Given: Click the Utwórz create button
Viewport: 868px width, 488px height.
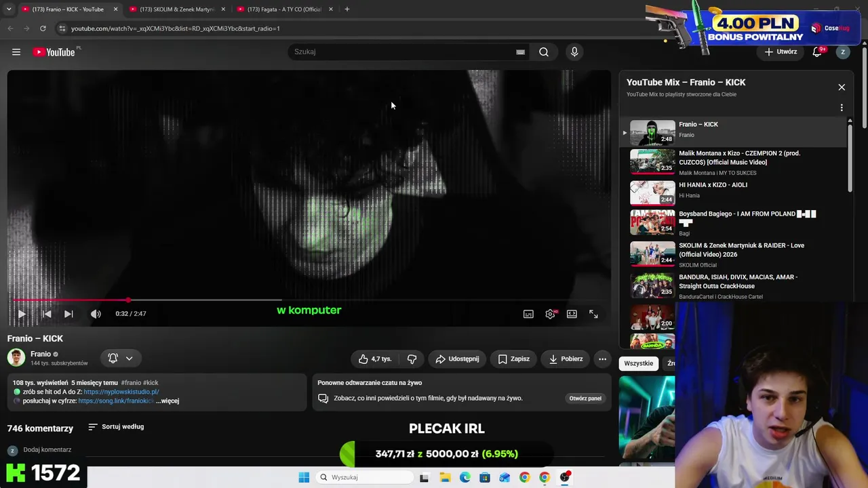Looking at the screenshot, I should (781, 52).
